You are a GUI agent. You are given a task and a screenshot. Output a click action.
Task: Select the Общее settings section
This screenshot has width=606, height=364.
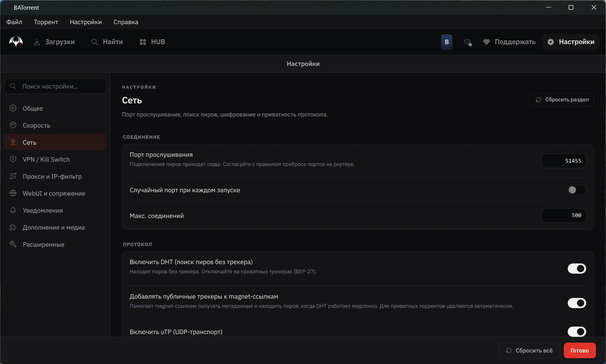[x=55, y=108]
